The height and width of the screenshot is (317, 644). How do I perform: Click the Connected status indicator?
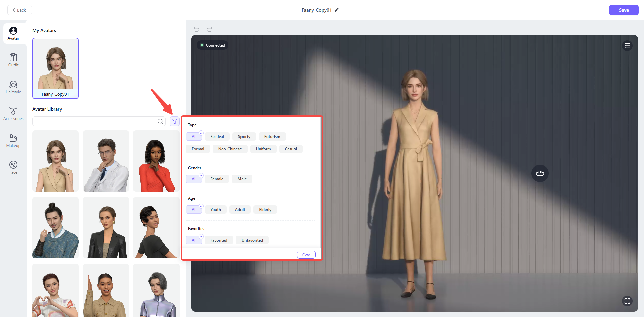[x=213, y=45]
